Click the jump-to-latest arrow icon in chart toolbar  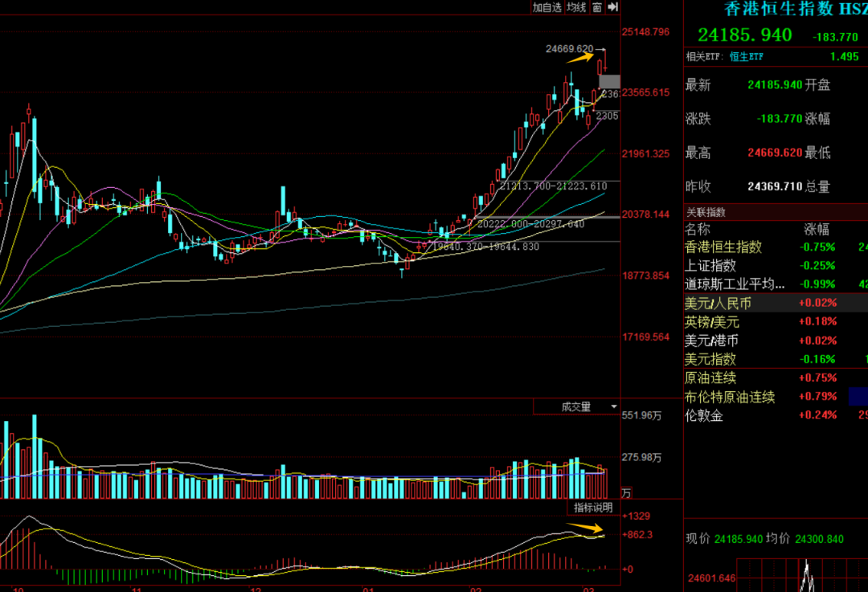point(612,7)
